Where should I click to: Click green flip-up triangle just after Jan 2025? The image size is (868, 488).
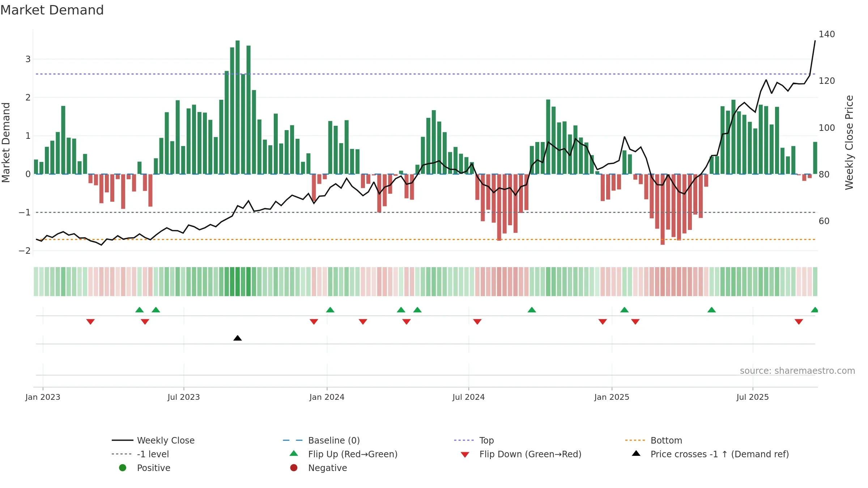click(x=625, y=309)
